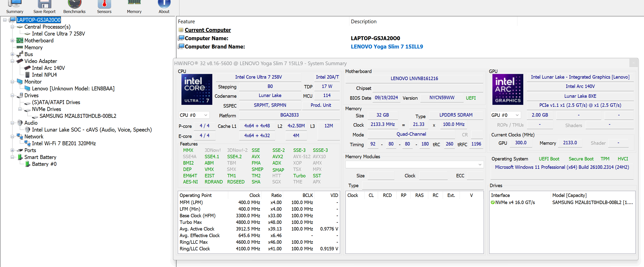Click the Current Computer heading
The image size is (644, 267).
[208, 30]
